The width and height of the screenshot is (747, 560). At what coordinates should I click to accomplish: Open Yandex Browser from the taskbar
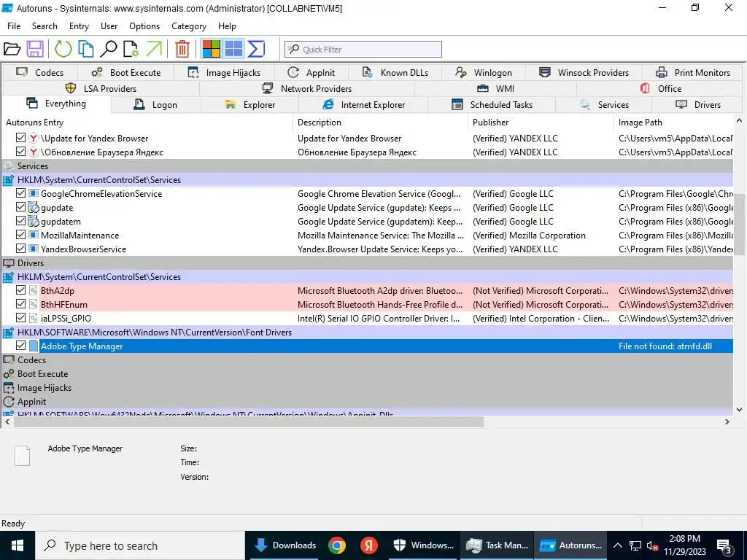coord(368,545)
